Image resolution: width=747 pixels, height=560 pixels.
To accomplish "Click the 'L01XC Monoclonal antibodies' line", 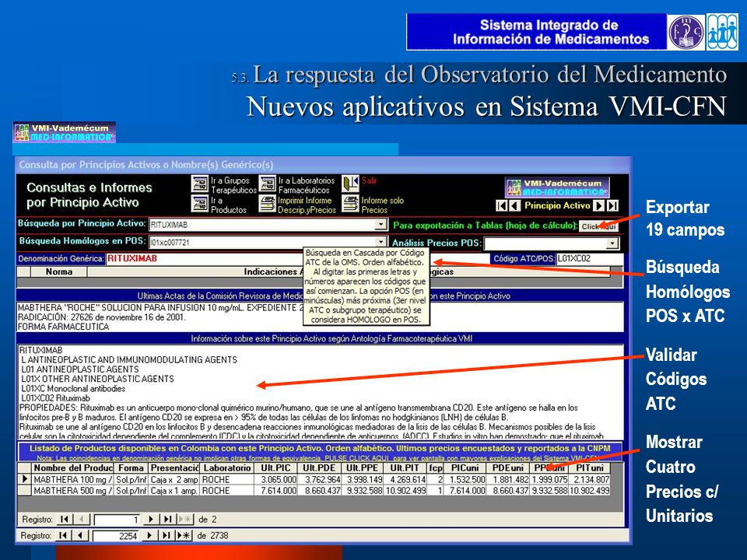I will pos(73,389).
